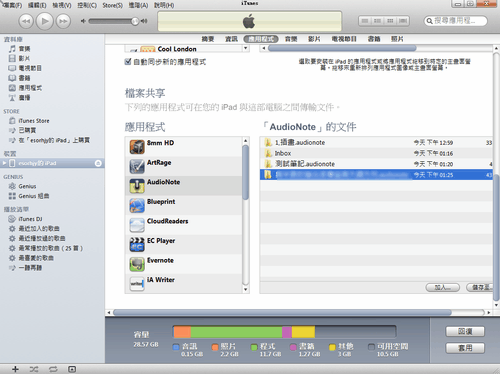
Task: Switch to the 音樂 (Music) device tab
Action: [x=291, y=39]
